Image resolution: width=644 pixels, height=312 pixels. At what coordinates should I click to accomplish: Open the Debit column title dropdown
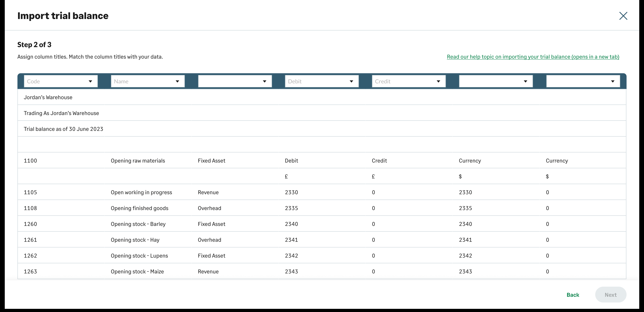(322, 81)
